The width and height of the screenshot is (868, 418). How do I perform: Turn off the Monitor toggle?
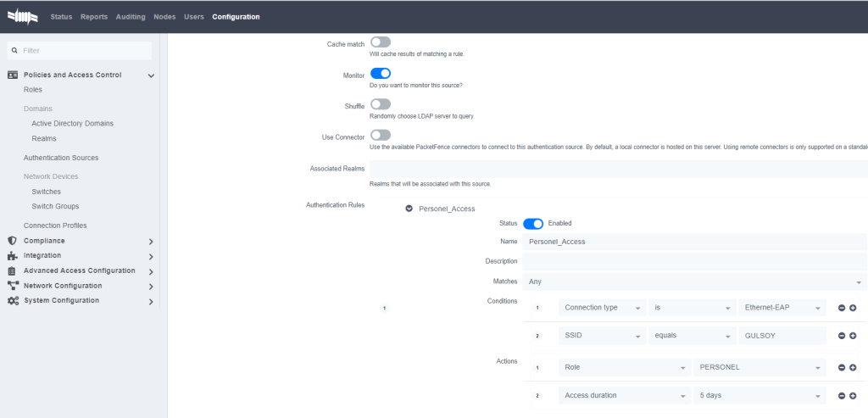(381, 74)
